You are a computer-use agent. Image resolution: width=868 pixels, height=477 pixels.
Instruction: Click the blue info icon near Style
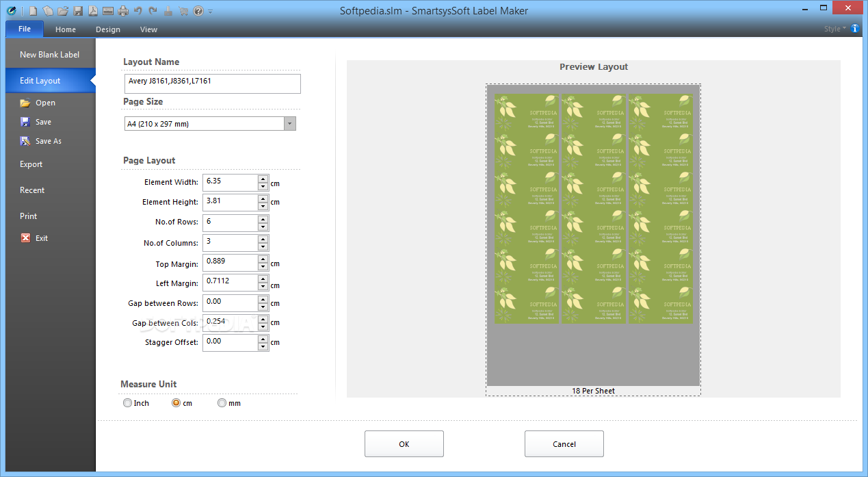[855, 29]
